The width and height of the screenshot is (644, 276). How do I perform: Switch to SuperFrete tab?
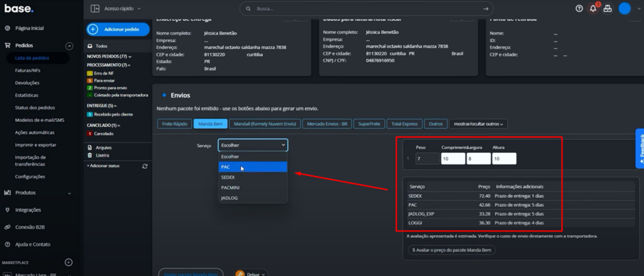(369, 124)
